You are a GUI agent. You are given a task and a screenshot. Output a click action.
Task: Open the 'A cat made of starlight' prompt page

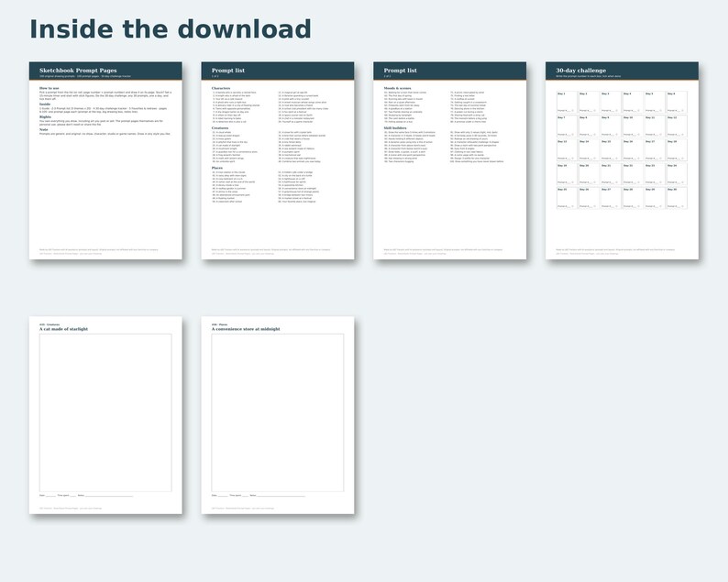point(105,415)
